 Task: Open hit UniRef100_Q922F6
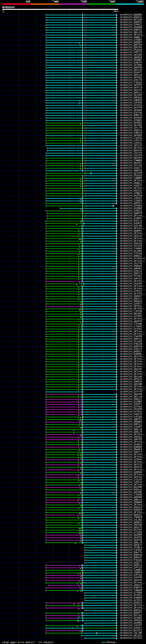[x=131, y=158]
